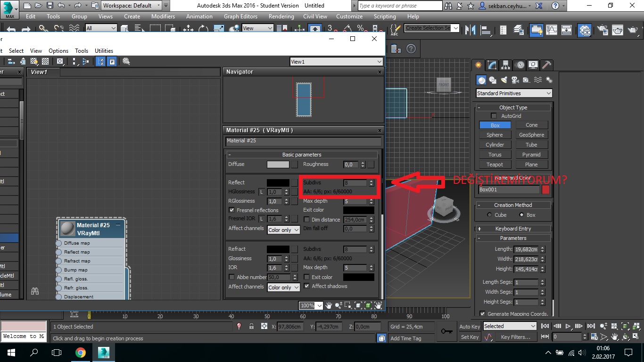644x362 pixels.
Task: Select the Shapes category icon
Action: point(493,80)
